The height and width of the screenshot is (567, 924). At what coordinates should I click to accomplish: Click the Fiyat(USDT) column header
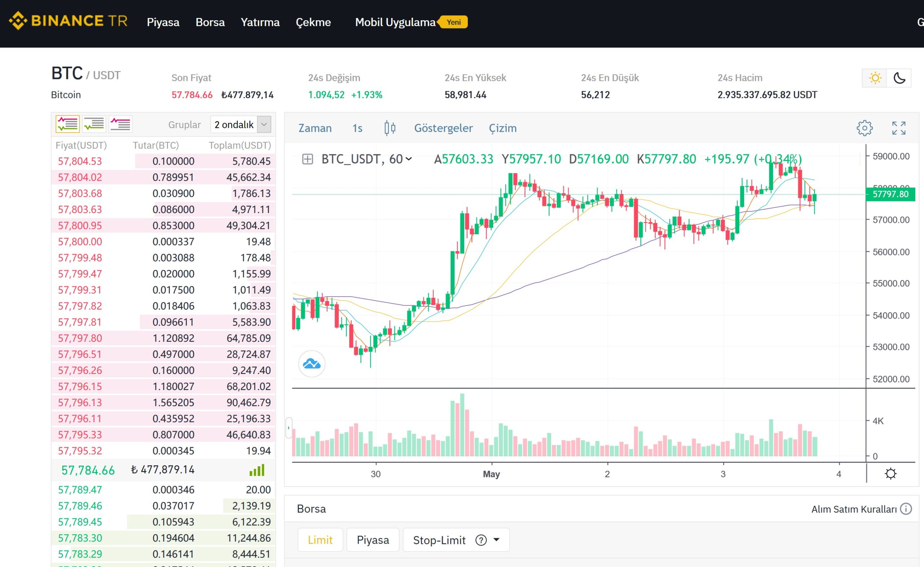[81, 145]
